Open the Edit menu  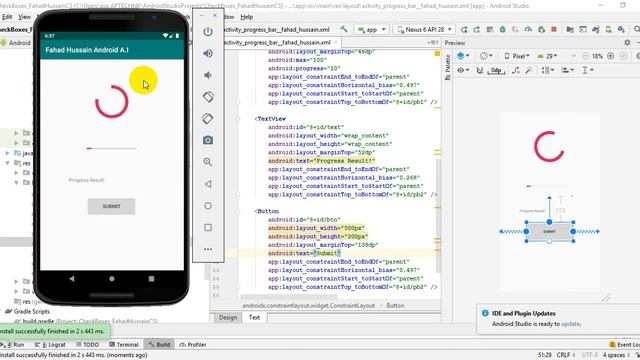coord(7,17)
